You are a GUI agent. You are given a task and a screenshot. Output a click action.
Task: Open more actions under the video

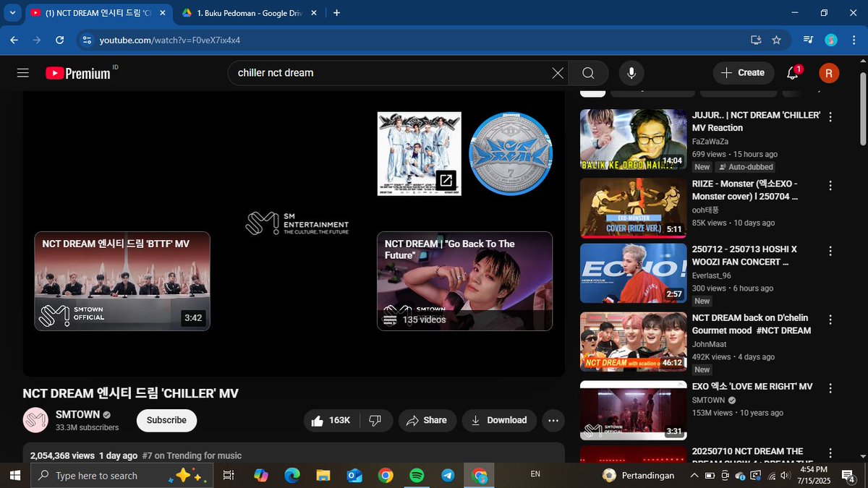pos(553,420)
